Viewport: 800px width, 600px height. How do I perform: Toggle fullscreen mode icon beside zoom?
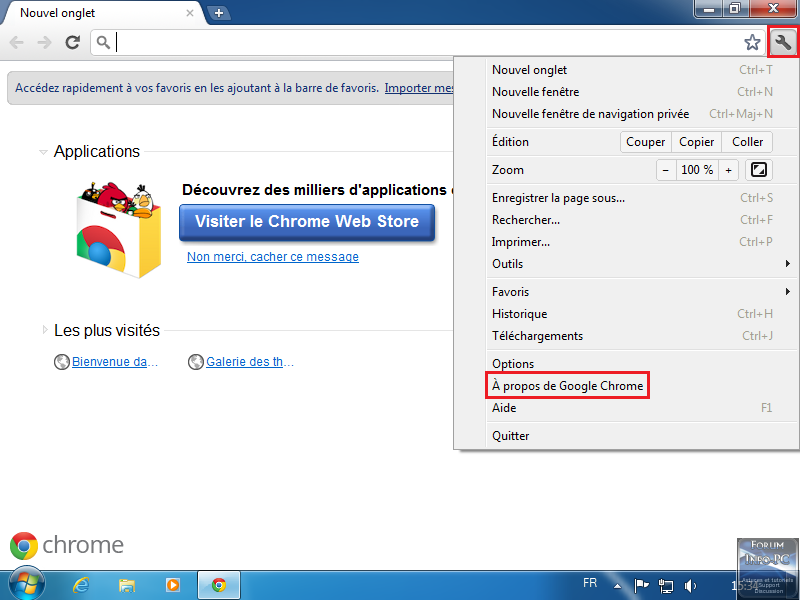tap(759, 170)
